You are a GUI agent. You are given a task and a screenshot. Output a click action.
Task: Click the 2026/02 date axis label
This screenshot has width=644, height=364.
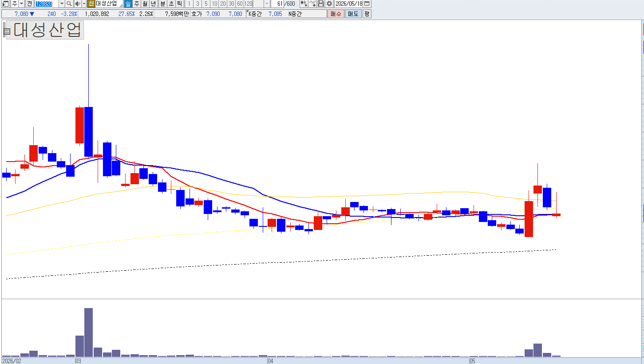[x=11, y=361]
